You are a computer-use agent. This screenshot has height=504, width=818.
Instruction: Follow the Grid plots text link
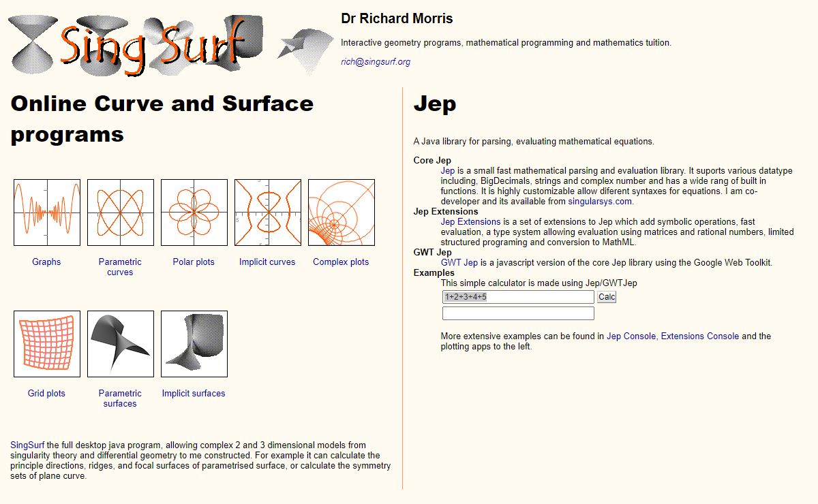tap(46, 393)
